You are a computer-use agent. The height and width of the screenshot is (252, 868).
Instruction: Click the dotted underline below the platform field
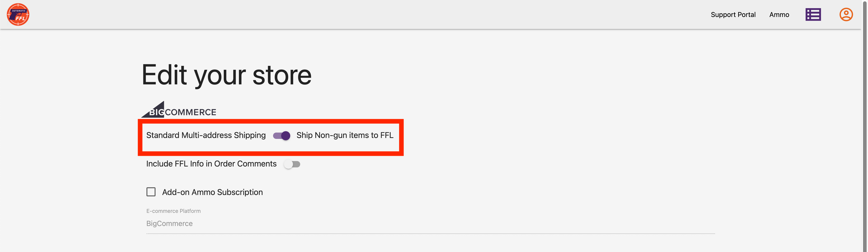[x=430, y=233]
